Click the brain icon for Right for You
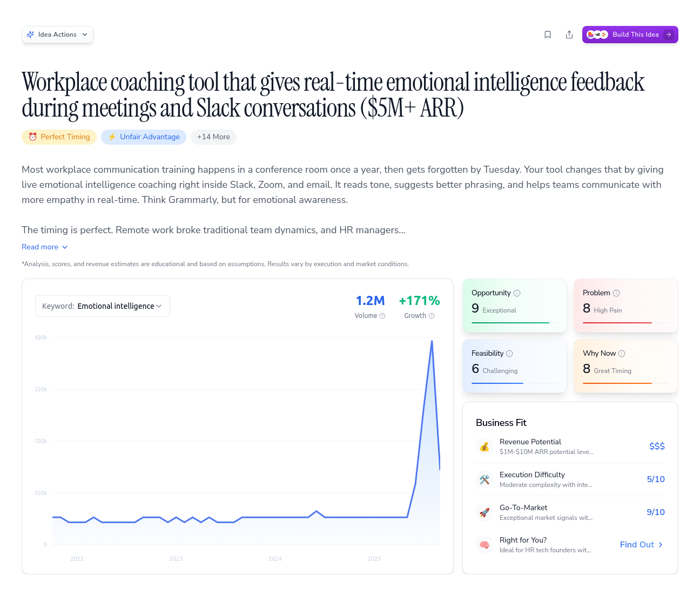The height and width of the screenshot is (596, 700). [484, 545]
